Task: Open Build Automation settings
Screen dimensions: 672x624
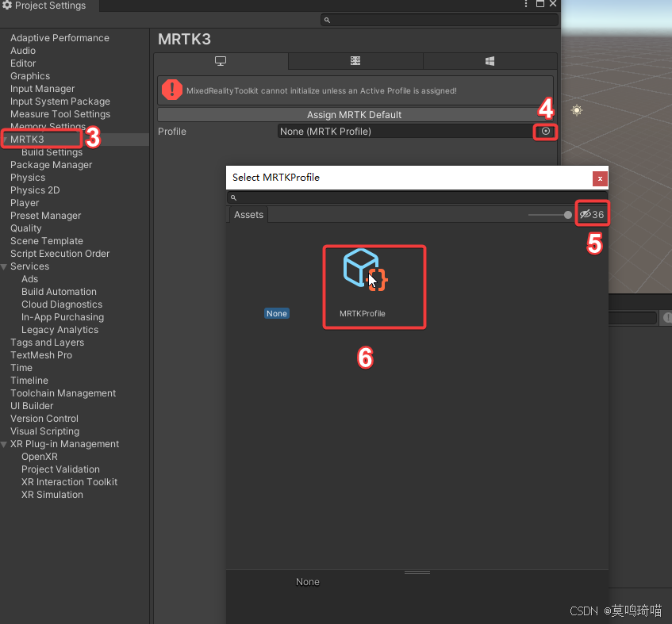Action: tap(59, 292)
